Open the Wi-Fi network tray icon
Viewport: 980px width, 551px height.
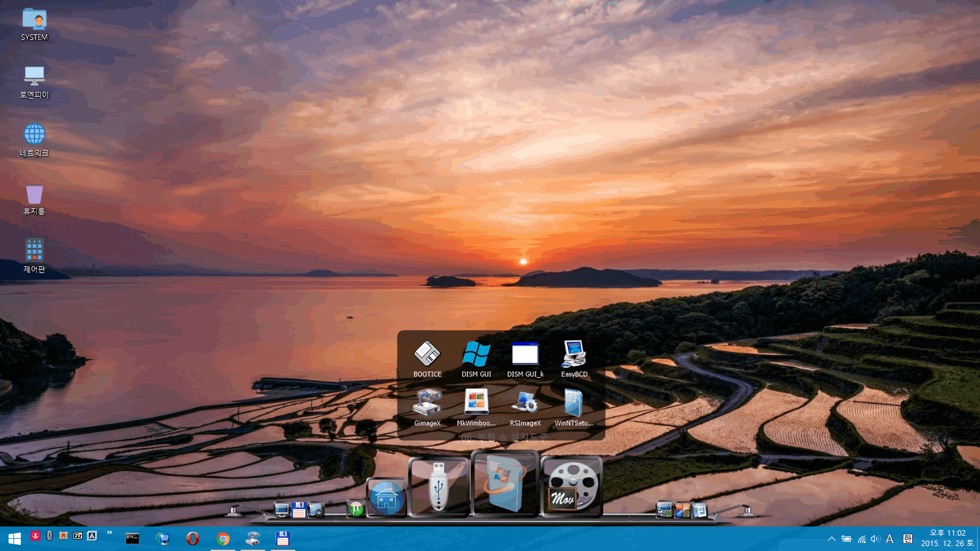point(862,539)
